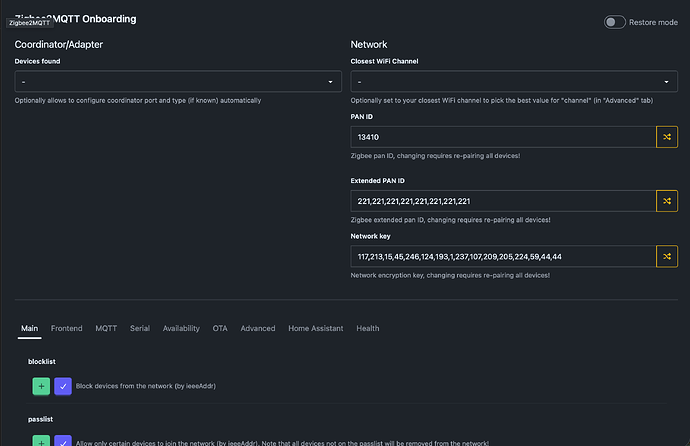Open the Serial tab

click(140, 329)
